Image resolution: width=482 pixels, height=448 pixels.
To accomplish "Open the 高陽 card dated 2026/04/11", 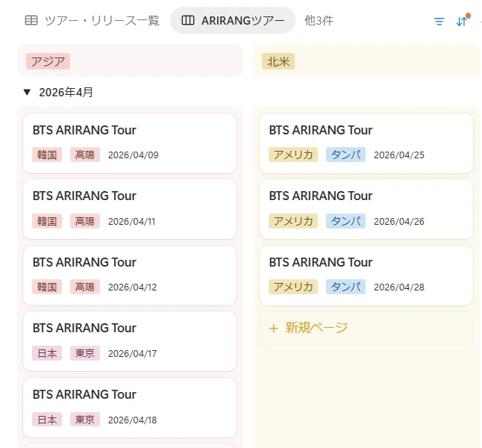I will tap(130, 209).
